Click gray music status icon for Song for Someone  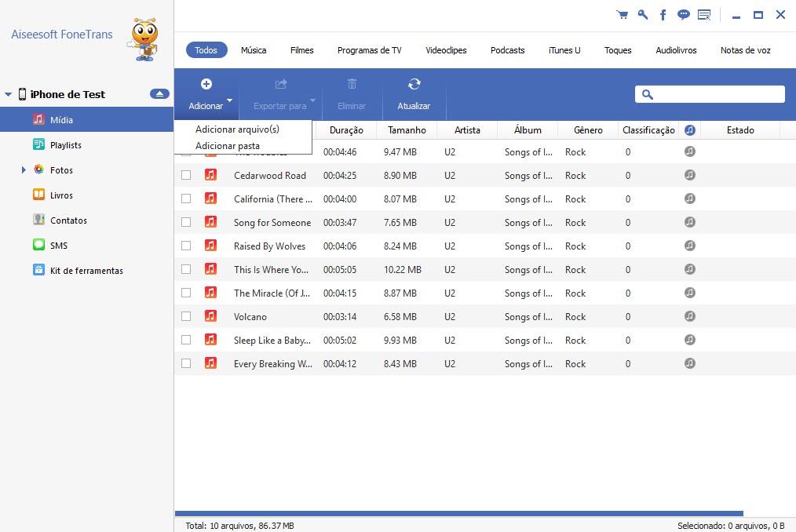689,222
